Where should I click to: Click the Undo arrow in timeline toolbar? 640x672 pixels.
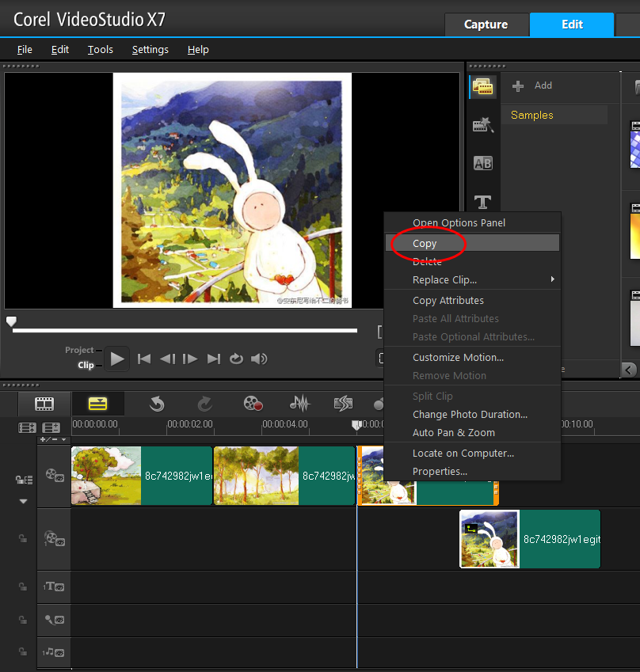pyautogui.click(x=157, y=404)
